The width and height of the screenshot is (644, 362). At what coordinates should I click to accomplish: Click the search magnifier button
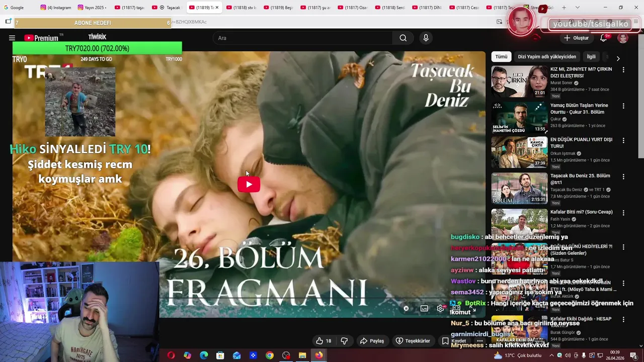click(403, 38)
